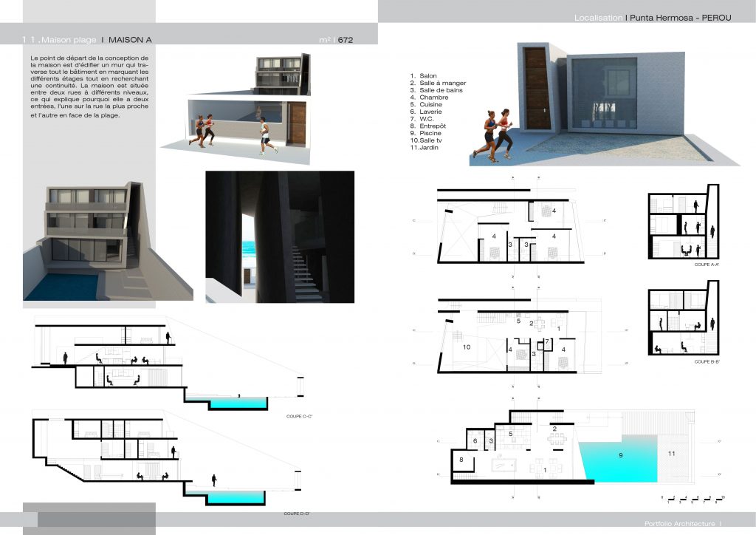Click the scale bar below the ground plan
756x535 pixels.
(693, 499)
